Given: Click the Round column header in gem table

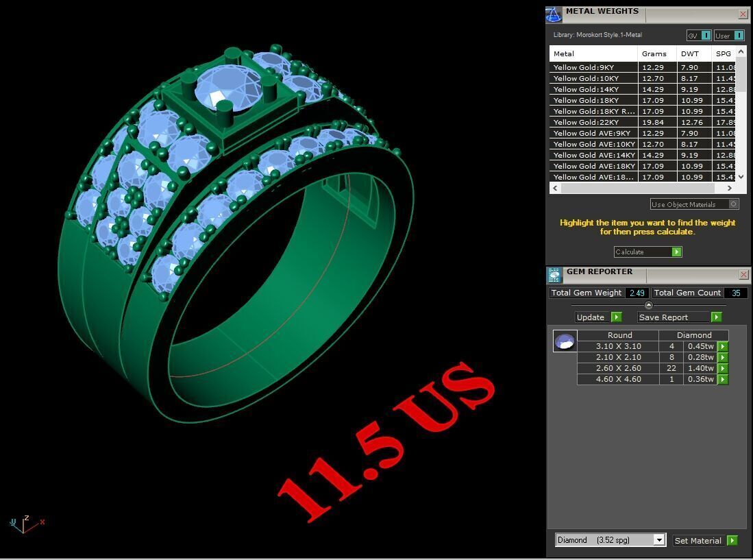Looking at the screenshot, I should point(618,335).
